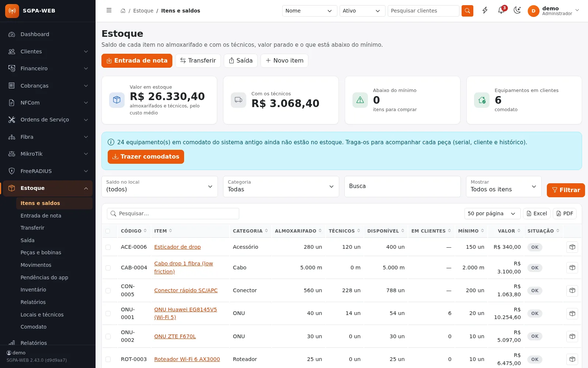Open the Ativo status dropdown
This screenshot has height=368, width=588.
(362, 11)
